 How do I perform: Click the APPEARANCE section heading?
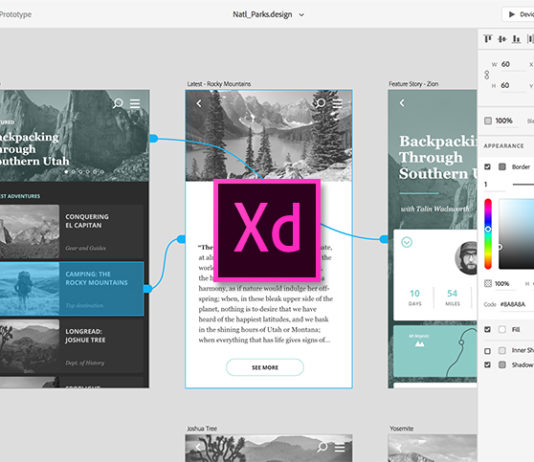tap(504, 146)
